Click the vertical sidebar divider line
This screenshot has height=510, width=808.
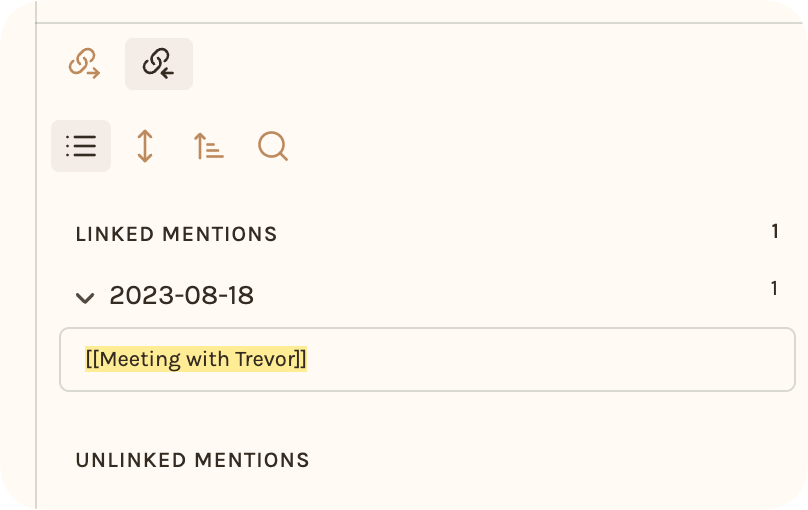tap(36, 258)
